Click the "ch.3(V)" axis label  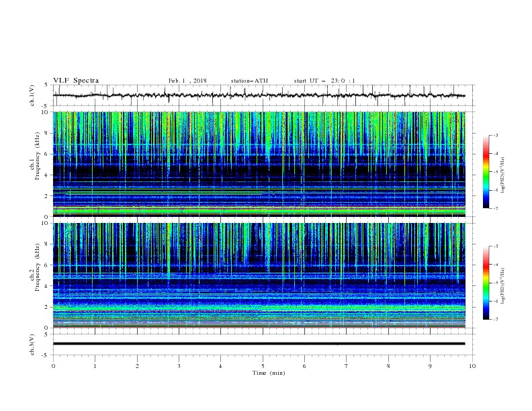(x=32, y=345)
